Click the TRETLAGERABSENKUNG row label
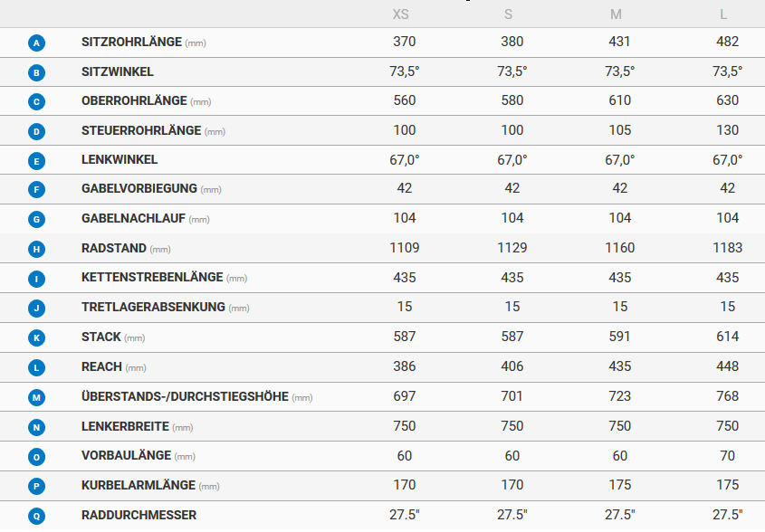The image size is (765, 532). coord(153,307)
